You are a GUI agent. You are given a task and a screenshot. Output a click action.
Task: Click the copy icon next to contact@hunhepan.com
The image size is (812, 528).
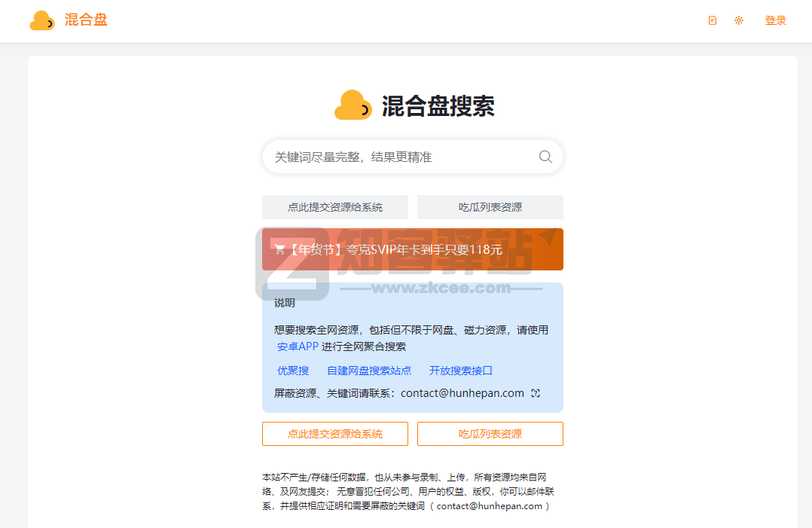click(x=536, y=392)
